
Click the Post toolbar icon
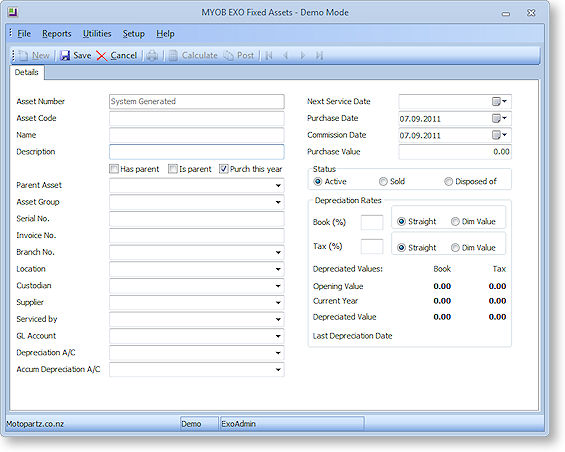click(x=228, y=56)
